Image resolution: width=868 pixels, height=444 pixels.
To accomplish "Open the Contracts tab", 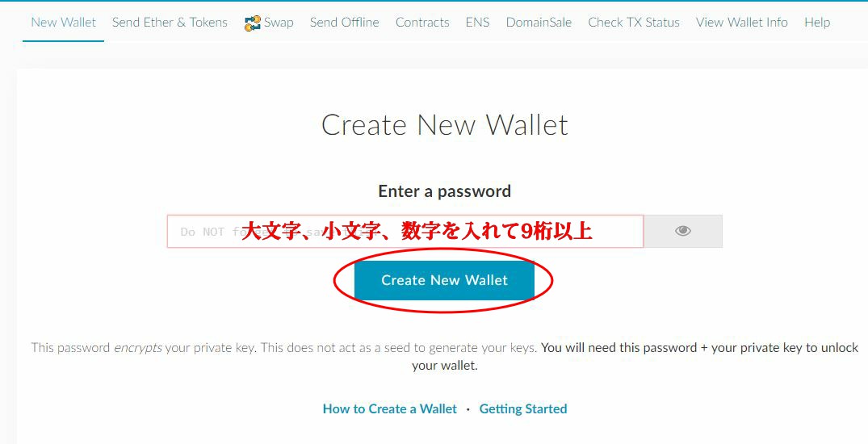I will click(x=422, y=23).
